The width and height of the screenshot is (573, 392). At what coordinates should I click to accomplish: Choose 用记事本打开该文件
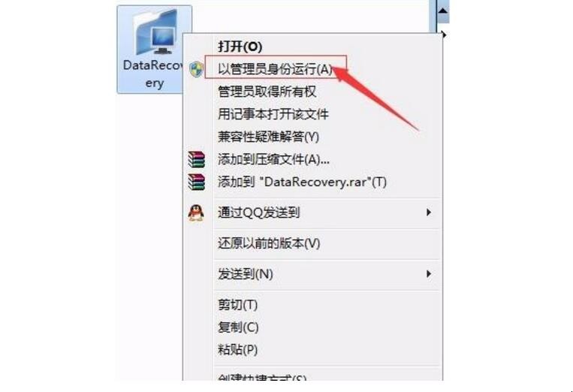273,114
